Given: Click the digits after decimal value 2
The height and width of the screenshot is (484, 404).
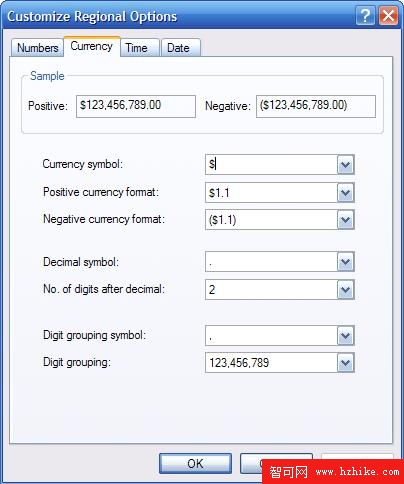Looking at the screenshot, I should point(212,290).
